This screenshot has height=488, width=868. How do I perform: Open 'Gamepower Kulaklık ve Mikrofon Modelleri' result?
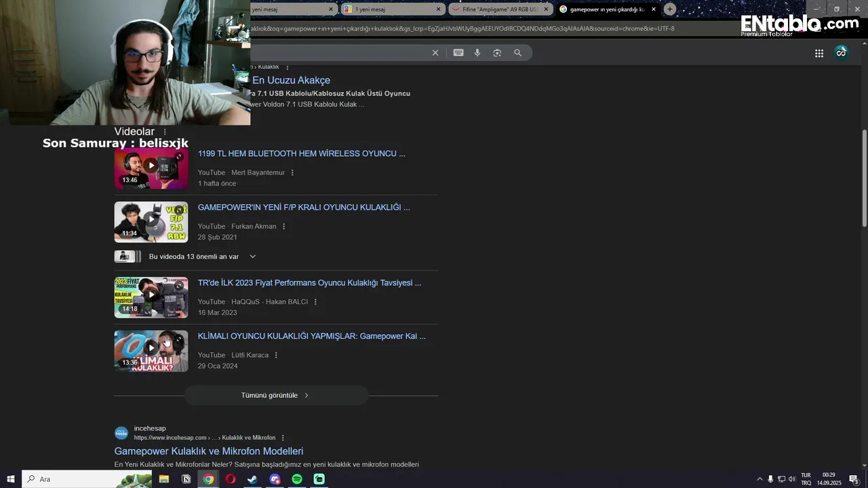209,451
